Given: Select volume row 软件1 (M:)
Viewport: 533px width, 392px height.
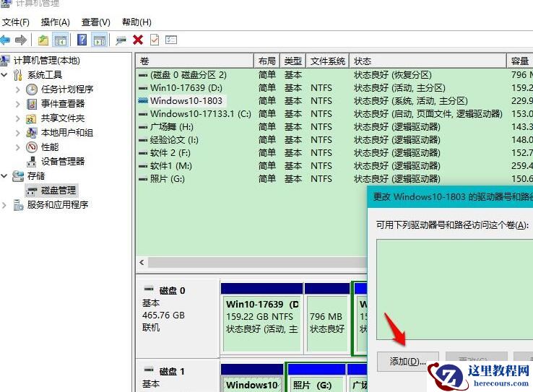Looking at the screenshot, I should [x=335, y=166].
